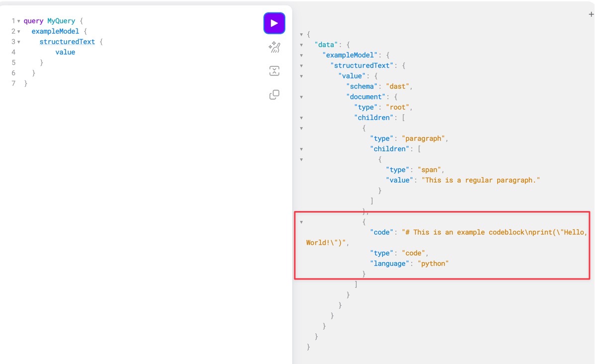Click the exampleModel field in the query
This screenshot has height=364, width=595.
55,31
